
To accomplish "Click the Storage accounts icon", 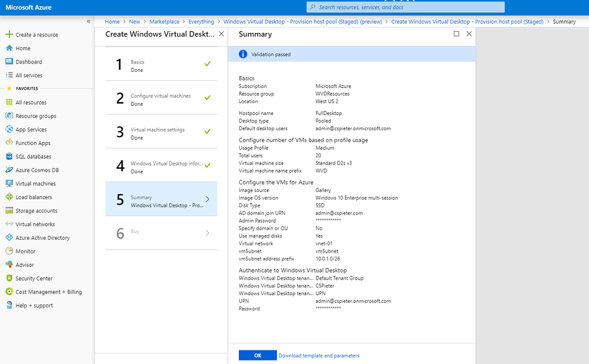I will pos(9,210).
